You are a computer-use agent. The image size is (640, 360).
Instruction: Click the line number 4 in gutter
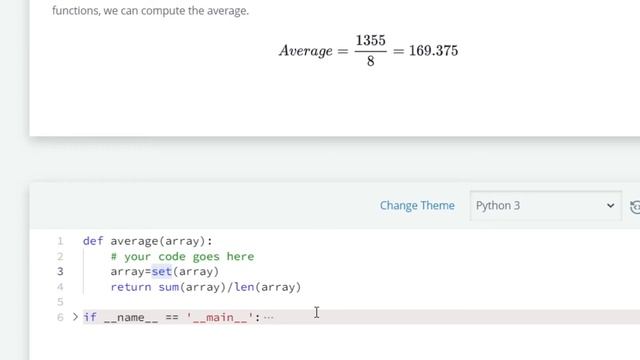[60, 287]
